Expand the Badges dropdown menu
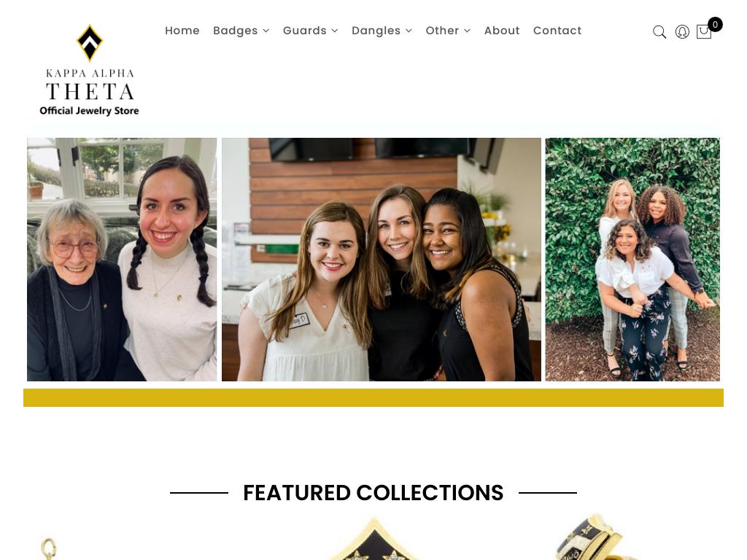747x560 pixels. pos(241,31)
